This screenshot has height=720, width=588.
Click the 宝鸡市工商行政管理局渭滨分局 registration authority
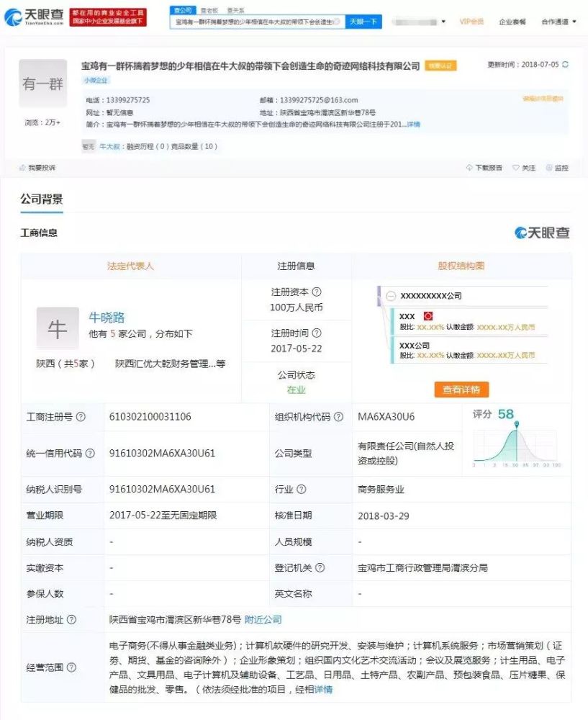click(x=422, y=568)
